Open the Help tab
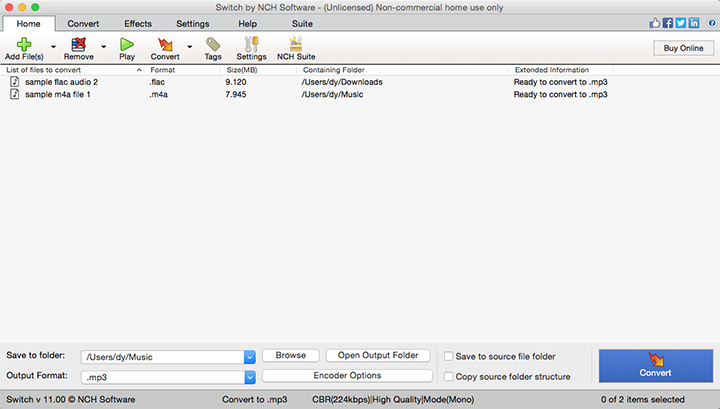 coord(248,23)
